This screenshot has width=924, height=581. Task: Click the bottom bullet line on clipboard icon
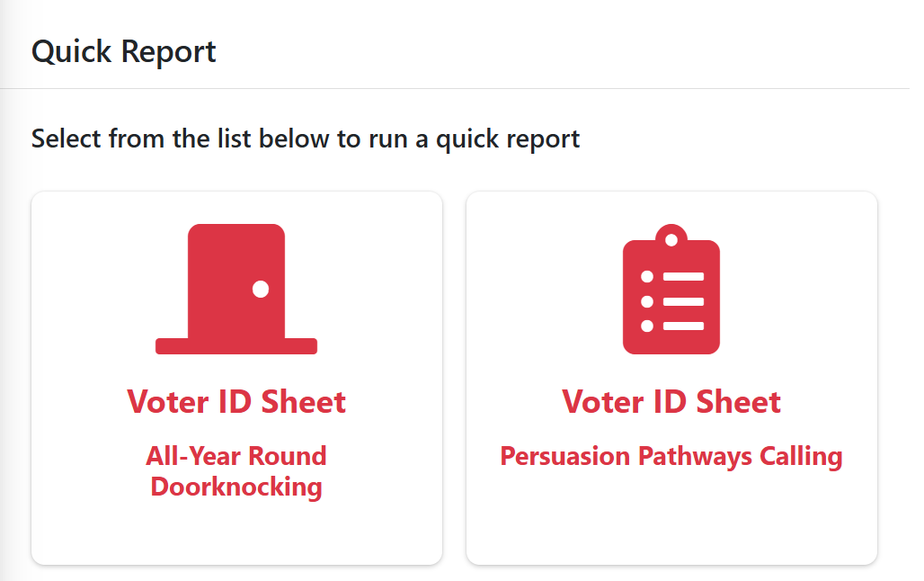tap(672, 326)
